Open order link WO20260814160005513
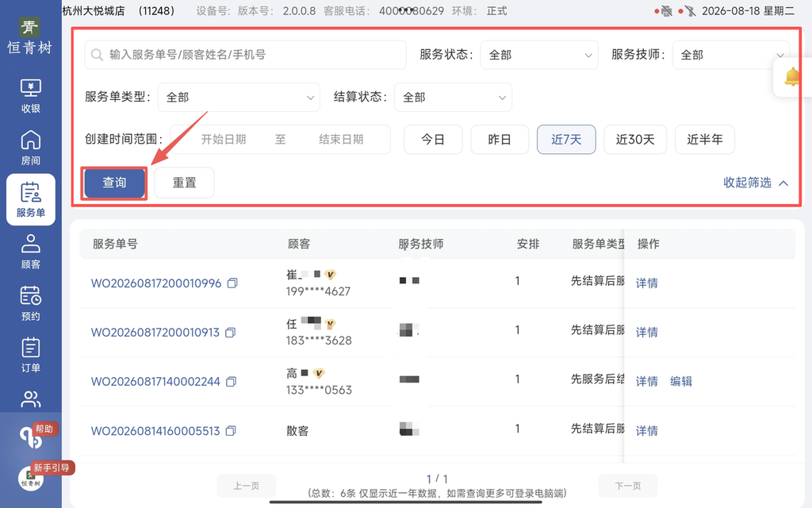This screenshot has width=812, height=508. pos(155,431)
